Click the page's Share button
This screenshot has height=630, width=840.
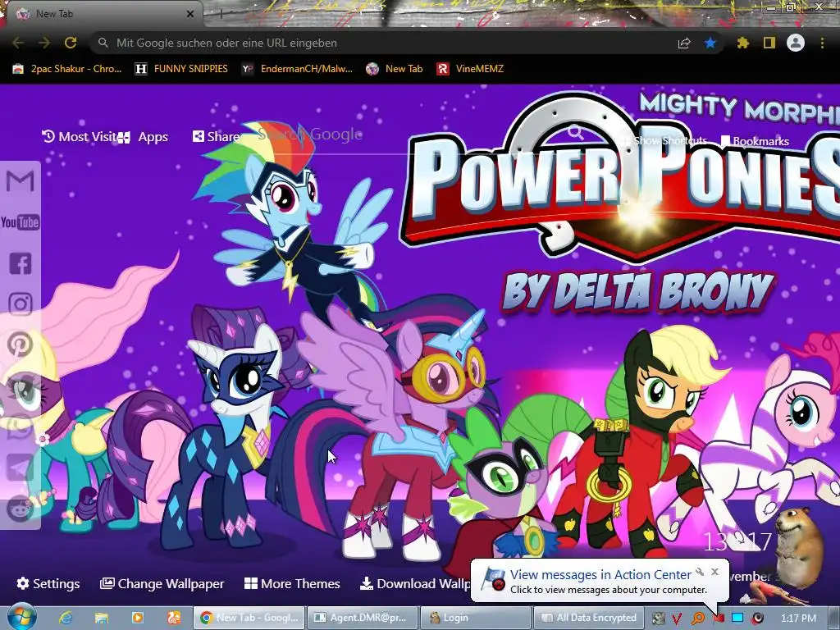(x=216, y=137)
